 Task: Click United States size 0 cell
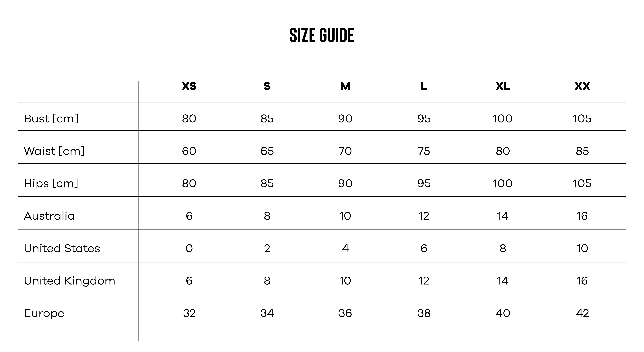189,248
